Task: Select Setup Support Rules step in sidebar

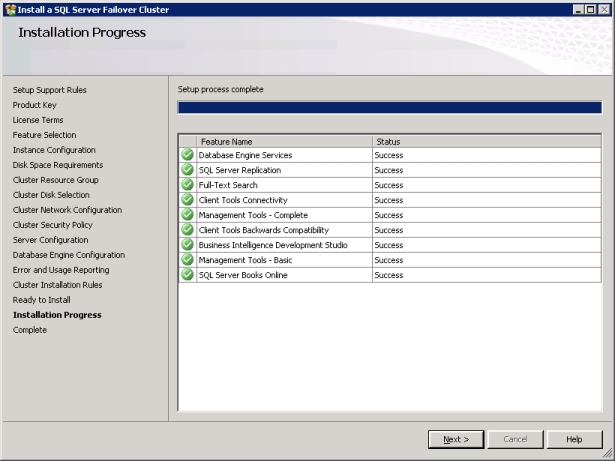Action: [49, 90]
